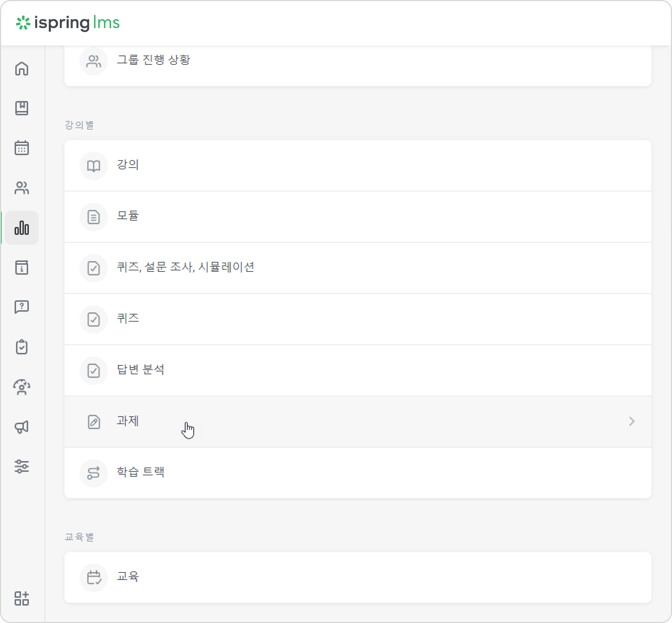Image resolution: width=672 pixels, height=623 pixels.
Task: Open the clipboard checkmark icon in sidebar
Action: [x=22, y=347]
